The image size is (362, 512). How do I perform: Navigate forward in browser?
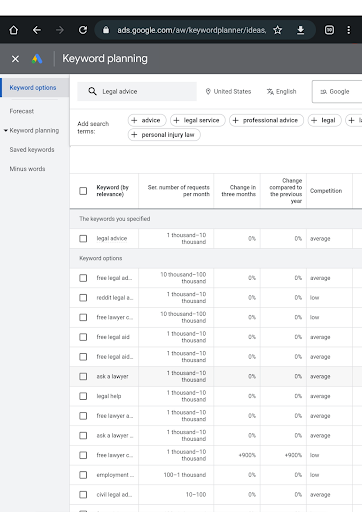60,30
